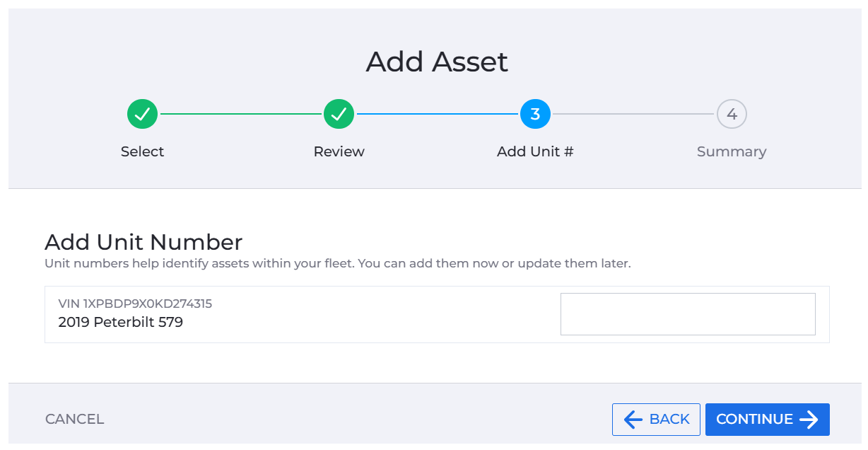
Task: Click the BACK button text
Action: [x=669, y=419]
